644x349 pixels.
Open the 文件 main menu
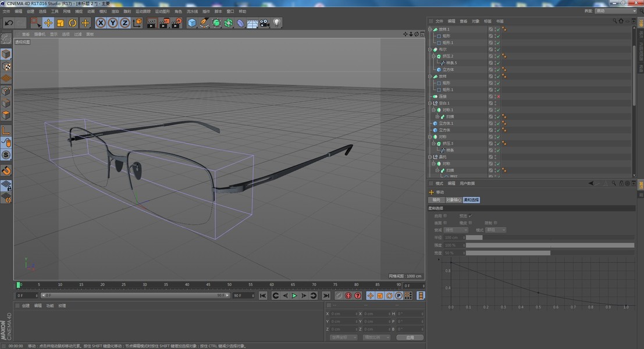[x=6, y=12]
